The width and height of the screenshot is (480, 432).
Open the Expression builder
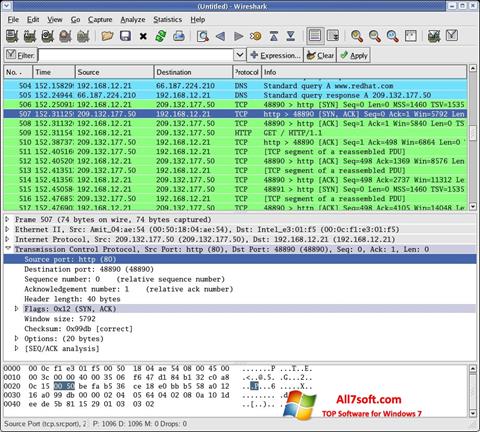(275, 55)
